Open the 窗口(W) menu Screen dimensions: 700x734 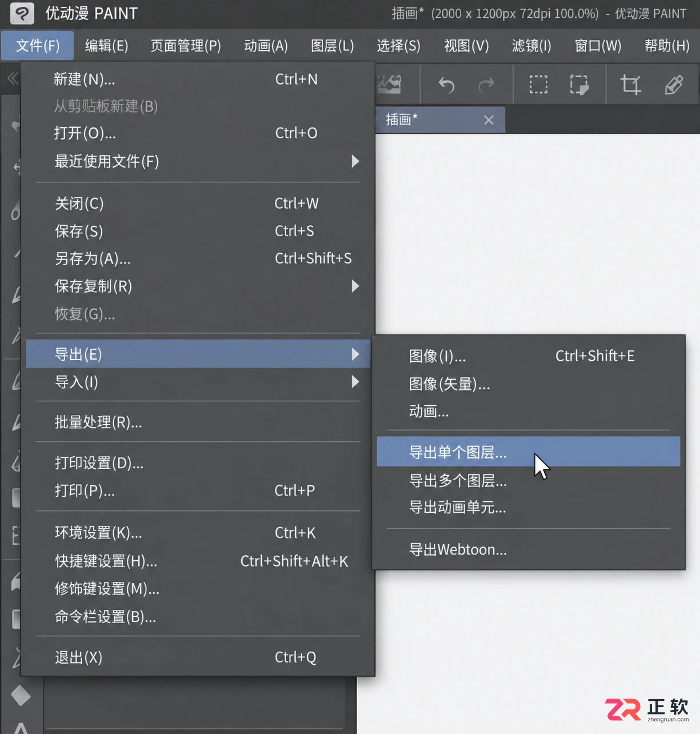[598, 45]
